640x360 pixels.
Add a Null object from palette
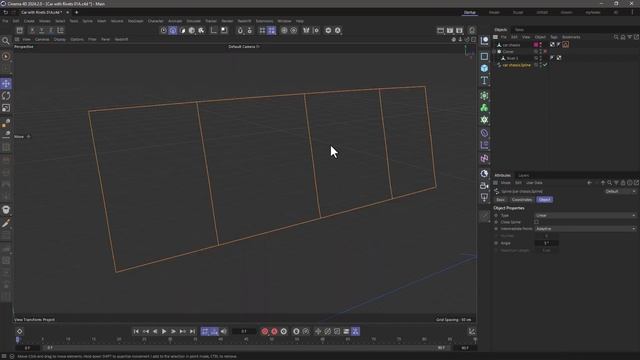pos(484,40)
